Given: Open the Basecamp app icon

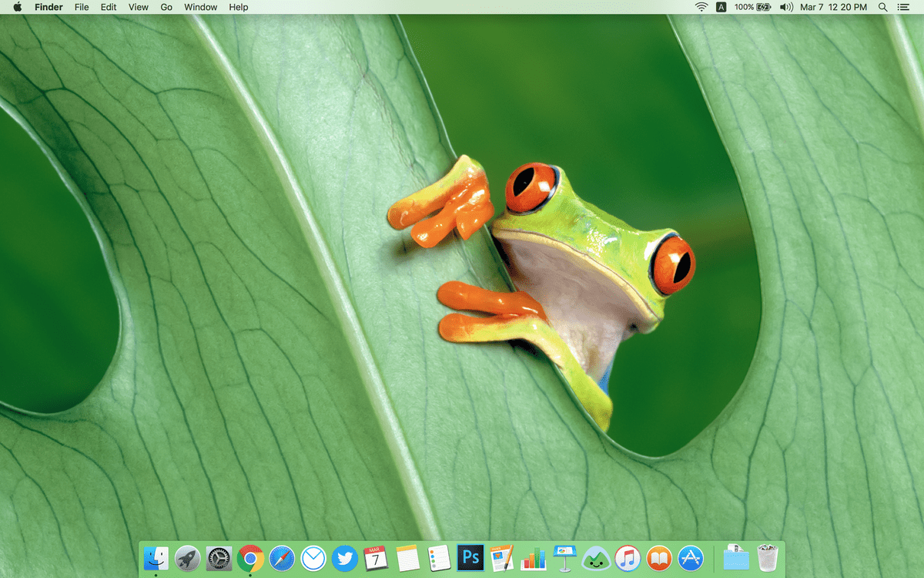Looking at the screenshot, I should tap(596, 558).
